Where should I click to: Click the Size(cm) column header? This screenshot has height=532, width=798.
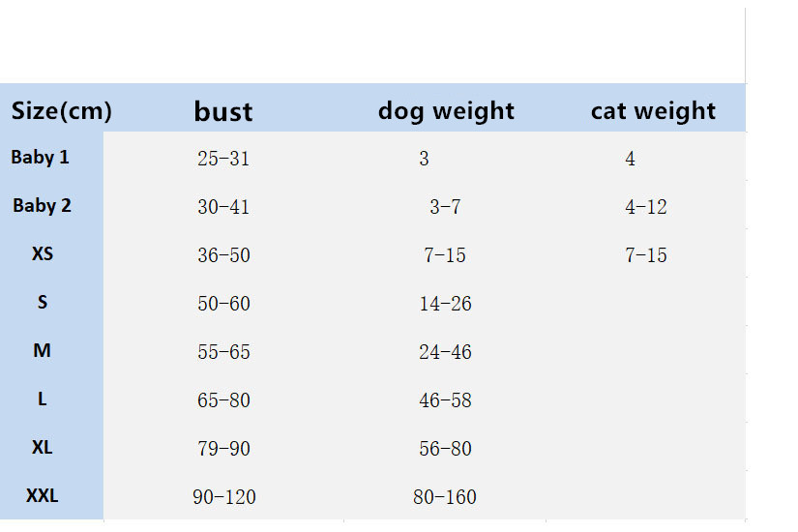coord(62,111)
